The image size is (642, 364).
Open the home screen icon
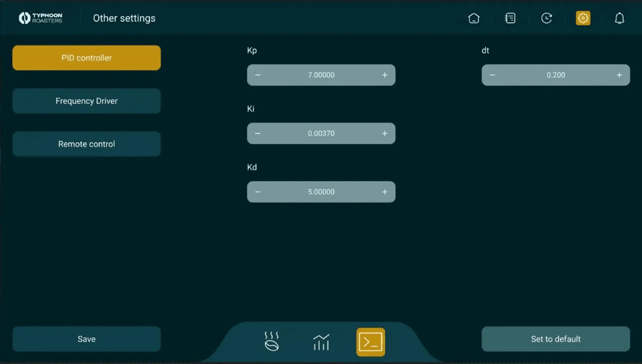[473, 18]
